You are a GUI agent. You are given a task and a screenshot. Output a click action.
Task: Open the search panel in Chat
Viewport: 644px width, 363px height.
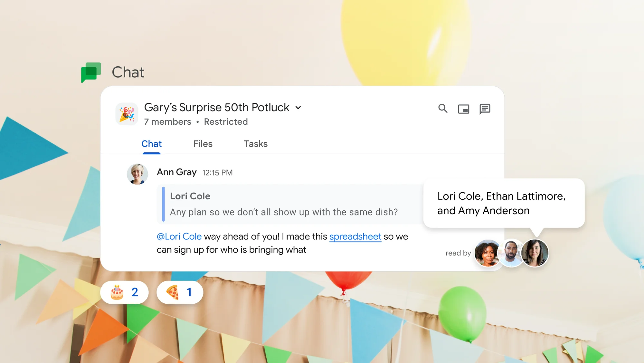442,109
